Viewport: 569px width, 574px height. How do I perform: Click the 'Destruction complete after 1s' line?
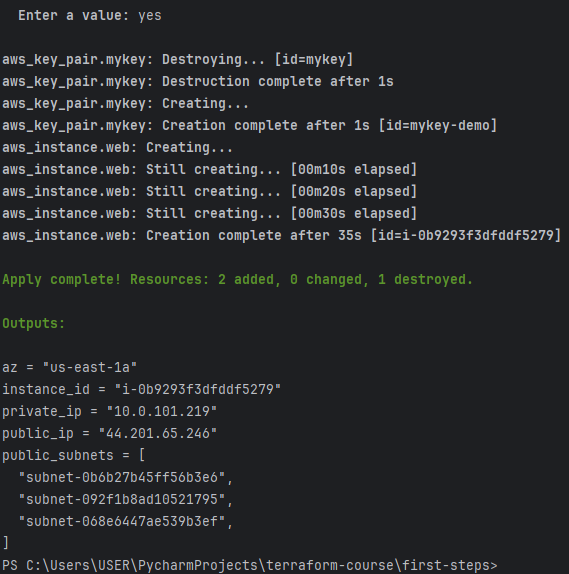pos(198,82)
